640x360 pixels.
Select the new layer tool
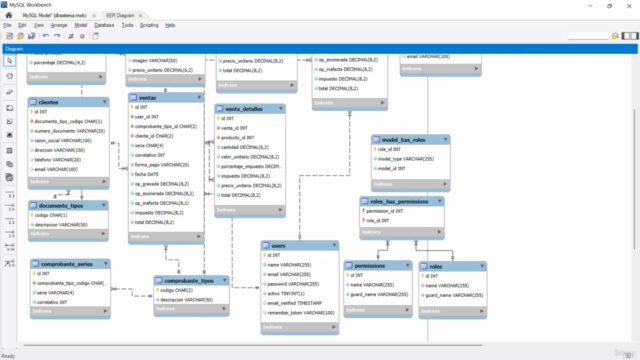(x=9, y=108)
